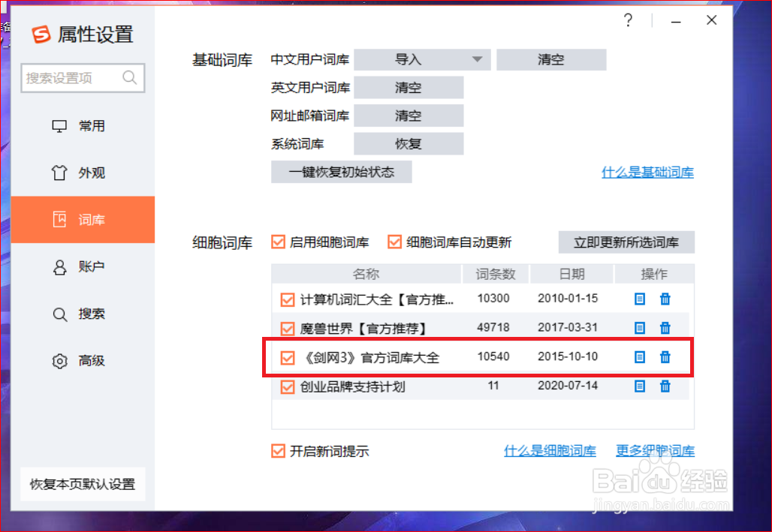Select the entry count 11 cell
The width and height of the screenshot is (772, 532).
[493, 386]
